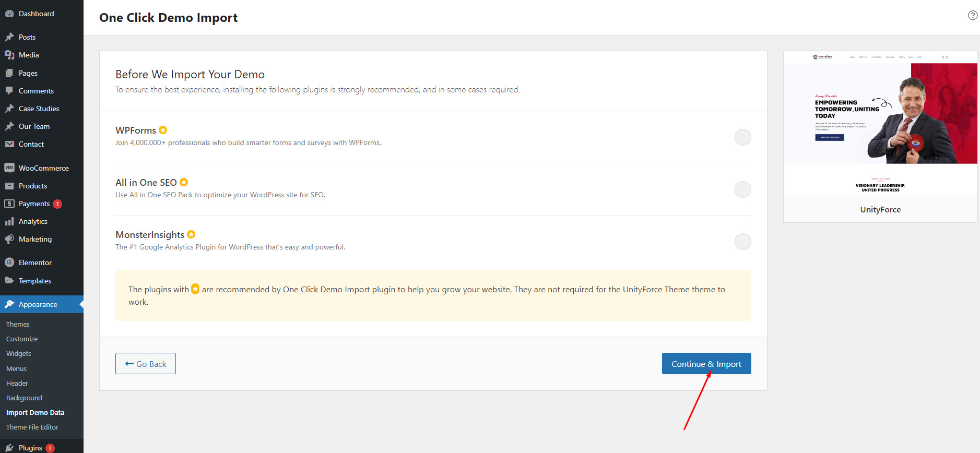Screen dimensions: 980x453
Task: Click the Payments notification badge
Action: pyautogui.click(x=57, y=204)
